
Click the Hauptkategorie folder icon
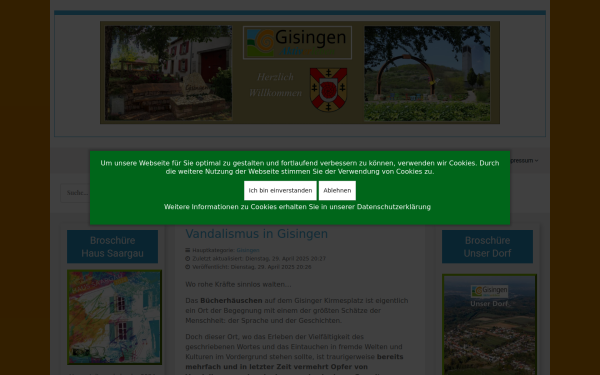[x=188, y=250]
